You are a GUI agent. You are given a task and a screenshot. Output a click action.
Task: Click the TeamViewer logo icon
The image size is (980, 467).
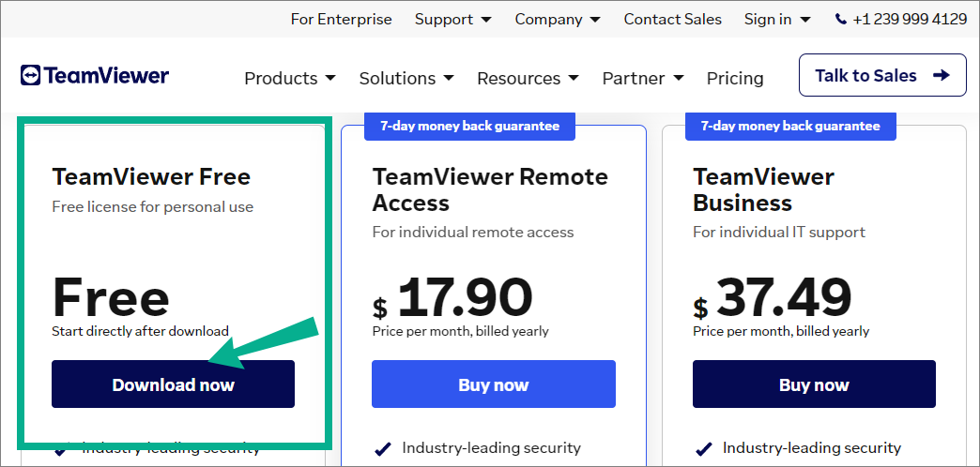(x=30, y=75)
